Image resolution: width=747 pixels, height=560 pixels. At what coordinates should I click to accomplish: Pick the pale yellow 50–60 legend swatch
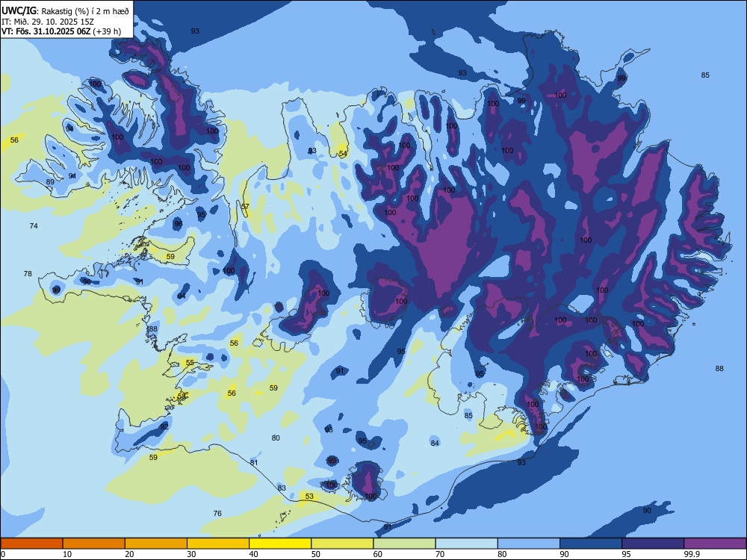343,544
